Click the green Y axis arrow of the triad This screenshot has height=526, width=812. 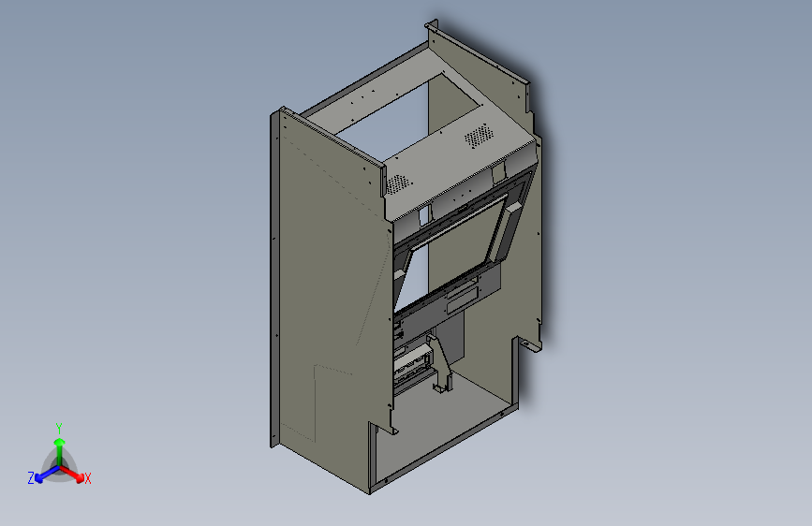pos(60,452)
